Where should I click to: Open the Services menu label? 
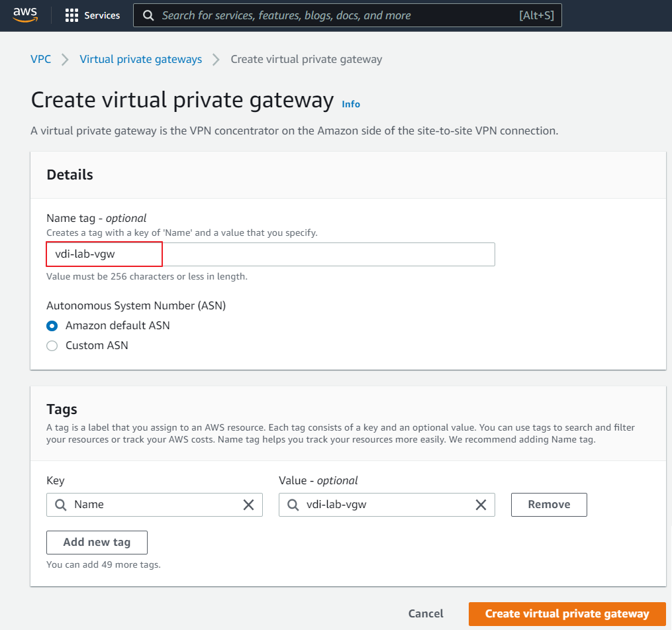[x=102, y=15]
